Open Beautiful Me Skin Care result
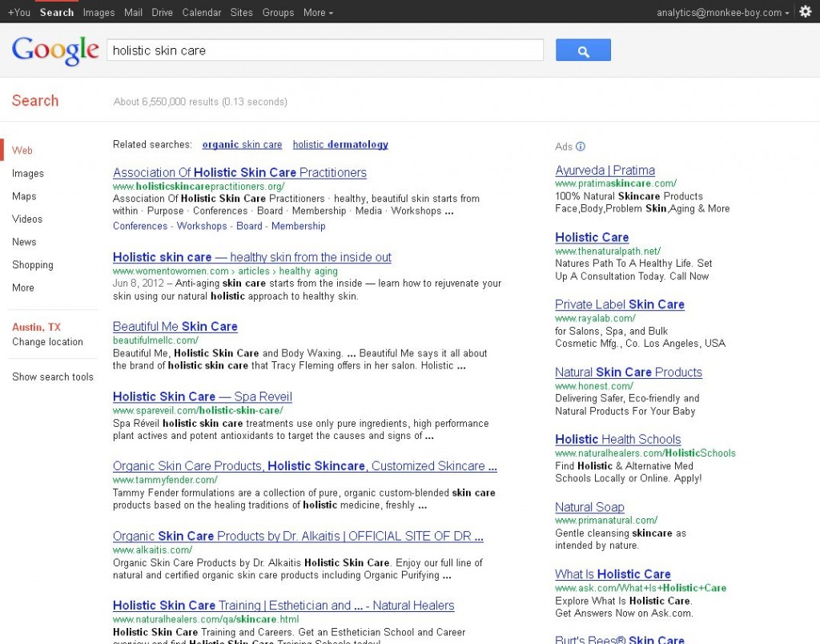 click(x=175, y=327)
